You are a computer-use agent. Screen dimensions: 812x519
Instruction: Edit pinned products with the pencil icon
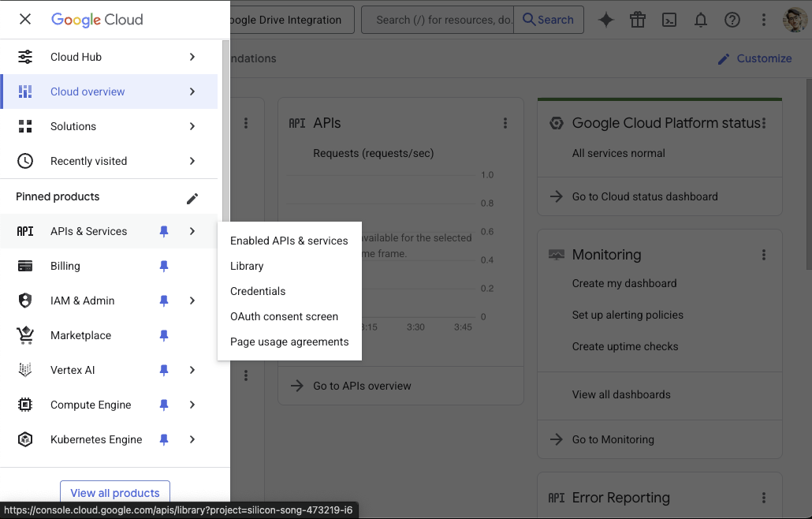(192, 199)
